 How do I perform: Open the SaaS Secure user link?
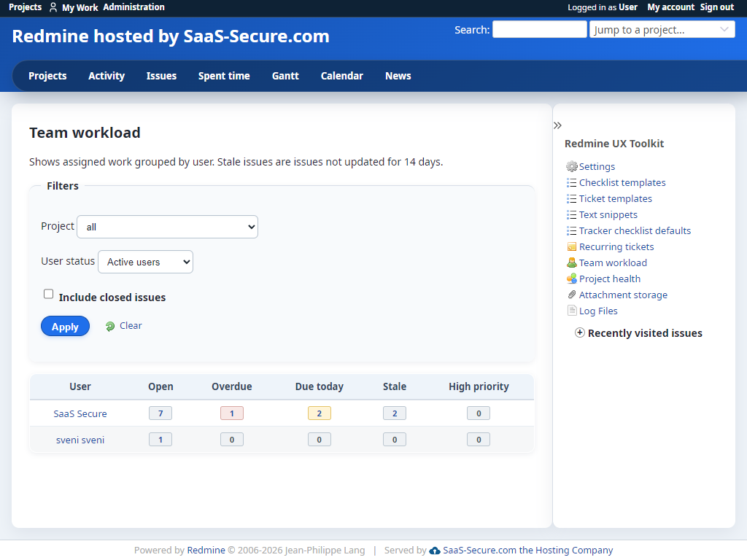pos(80,414)
